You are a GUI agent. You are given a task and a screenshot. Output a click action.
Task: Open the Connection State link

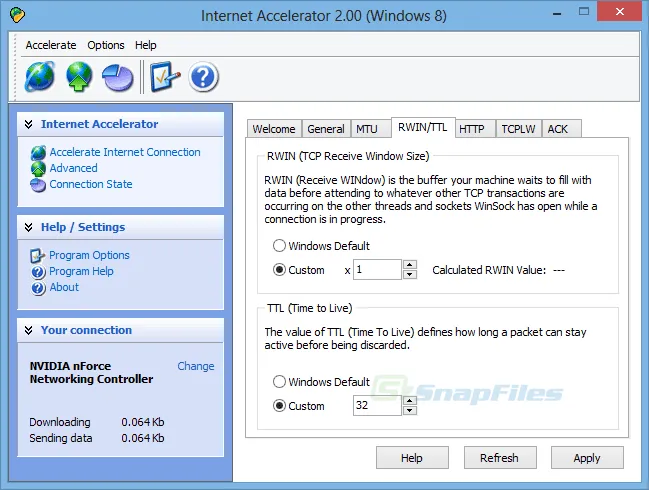(x=91, y=184)
